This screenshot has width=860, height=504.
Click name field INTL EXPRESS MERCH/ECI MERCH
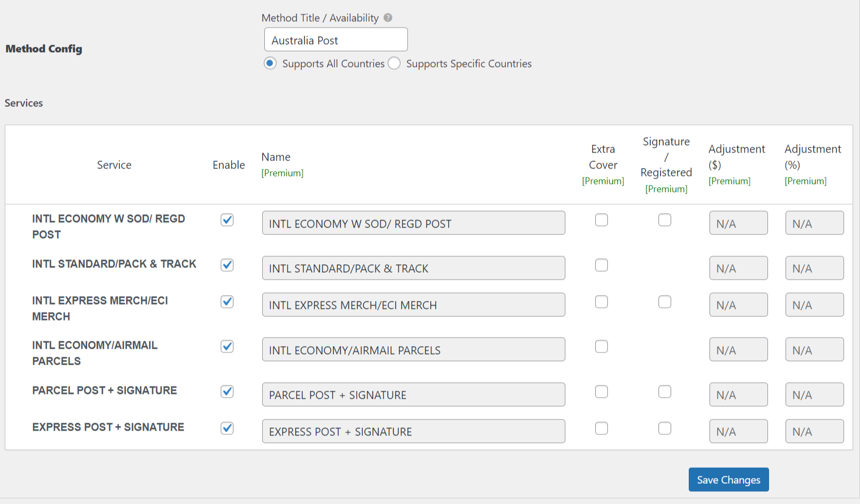(414, 305)
